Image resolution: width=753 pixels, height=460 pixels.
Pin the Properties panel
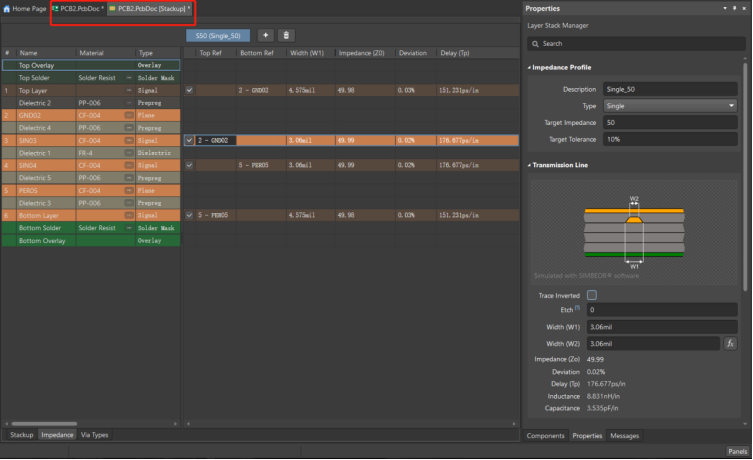[733, 8]
